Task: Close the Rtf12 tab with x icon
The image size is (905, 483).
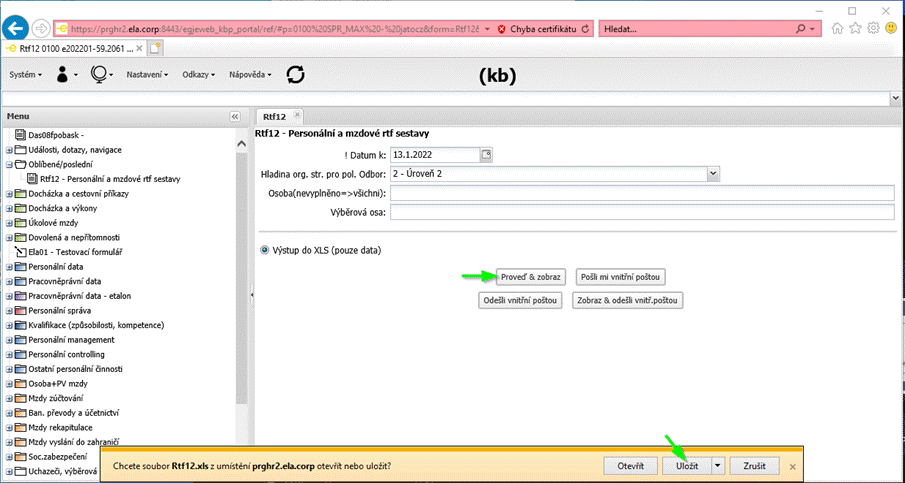Action: click(x=297, y=116)
